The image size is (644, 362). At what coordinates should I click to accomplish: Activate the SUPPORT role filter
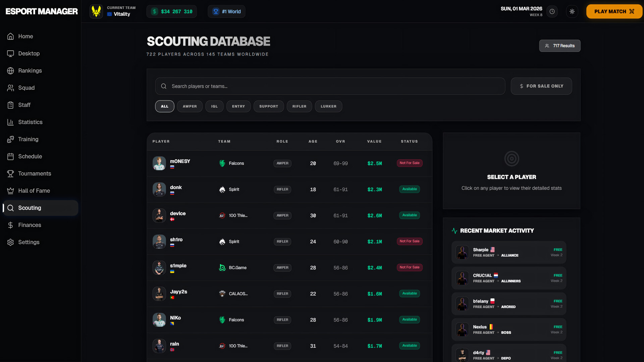point(269,106)
